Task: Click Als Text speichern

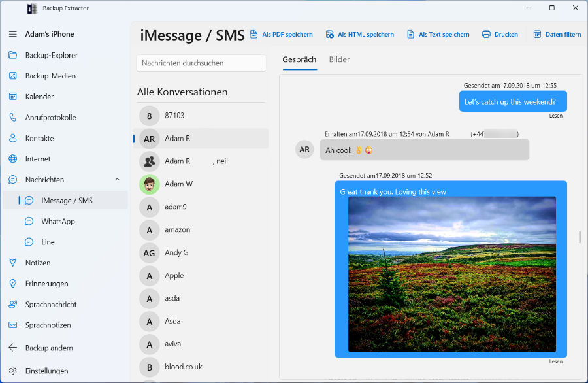Action: pyautogui.click(x=438, y=34)
